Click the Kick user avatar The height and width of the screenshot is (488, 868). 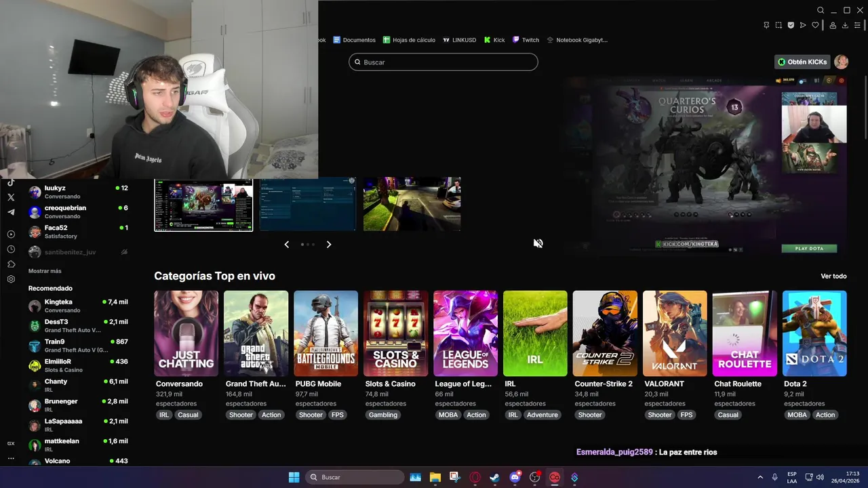coord(842,62)
